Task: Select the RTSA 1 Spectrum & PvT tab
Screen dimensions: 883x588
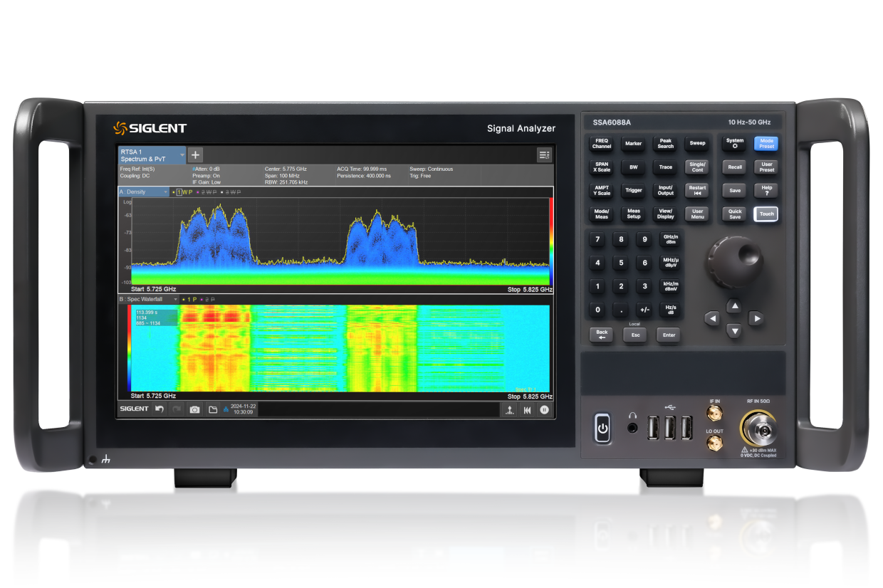Action: click(x=142, y=154)
